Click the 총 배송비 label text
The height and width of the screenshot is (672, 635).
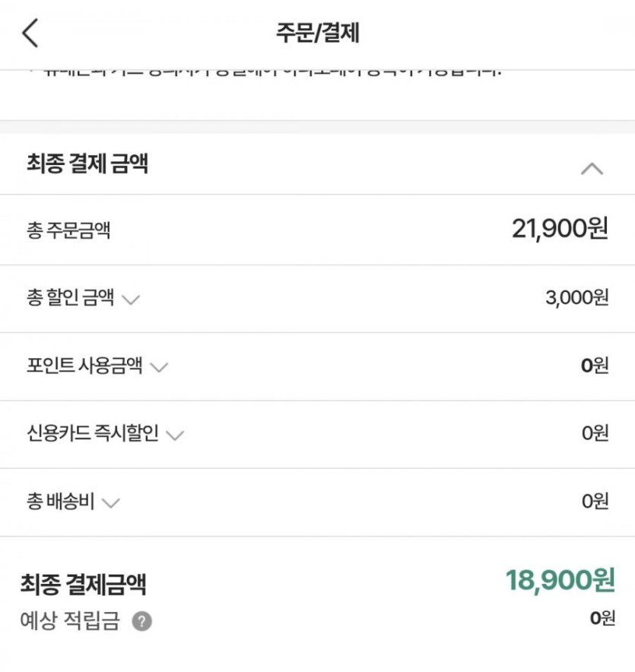point(61,502)
